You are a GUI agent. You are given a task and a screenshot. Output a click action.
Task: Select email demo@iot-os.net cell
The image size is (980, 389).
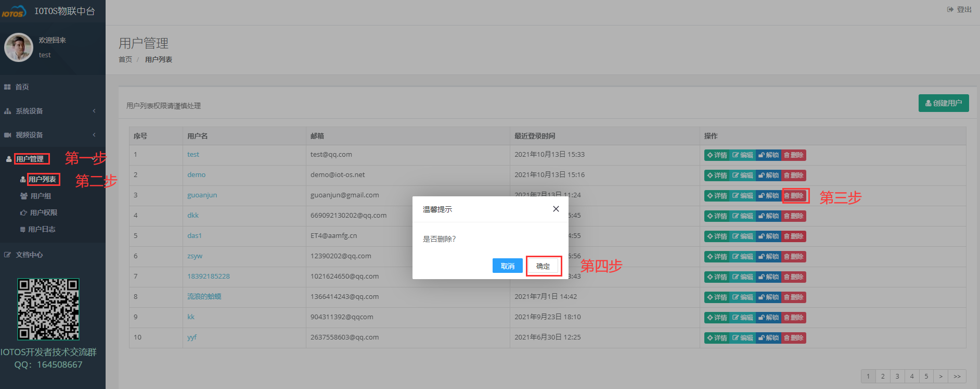pyautogui.click(x=408, y=175)
